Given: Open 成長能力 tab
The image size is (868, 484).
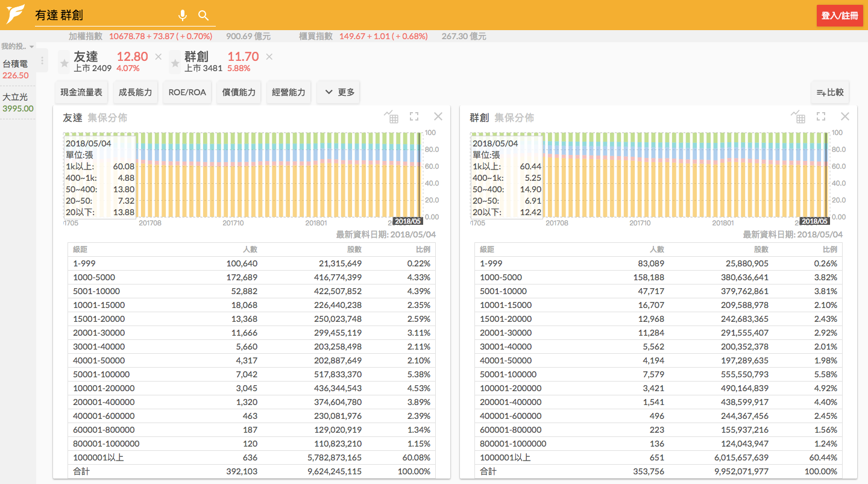Looking at the screenshot, I should pyautogui.click(x=136, y=92).
